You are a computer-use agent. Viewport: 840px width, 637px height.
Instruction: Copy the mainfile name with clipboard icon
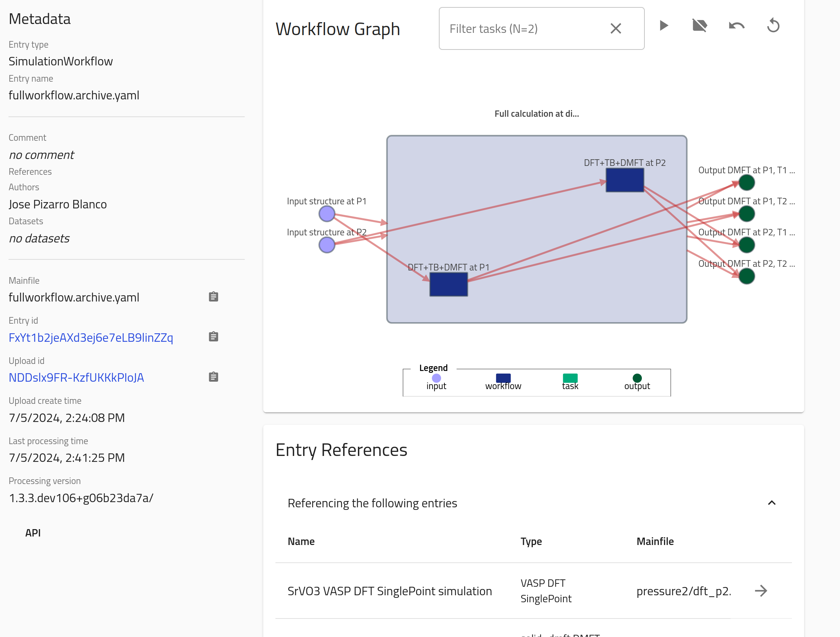pyautogui.click(x=213, y=297)
